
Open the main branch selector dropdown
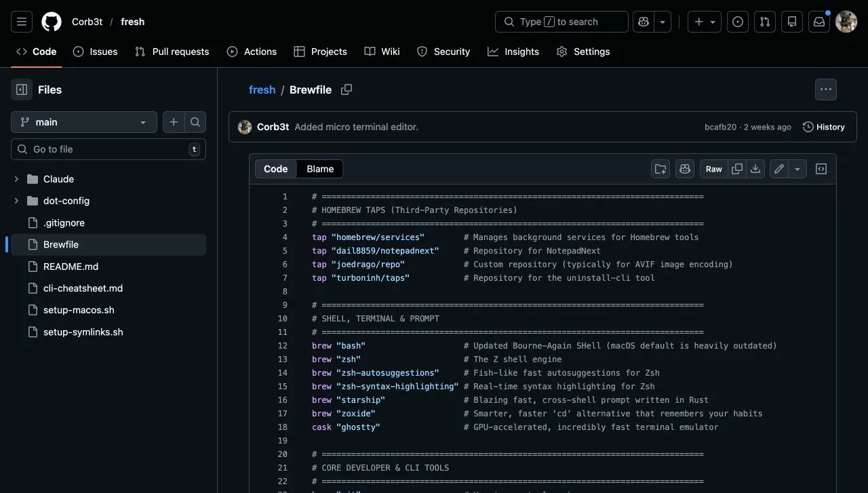click(x=83, y=122)
